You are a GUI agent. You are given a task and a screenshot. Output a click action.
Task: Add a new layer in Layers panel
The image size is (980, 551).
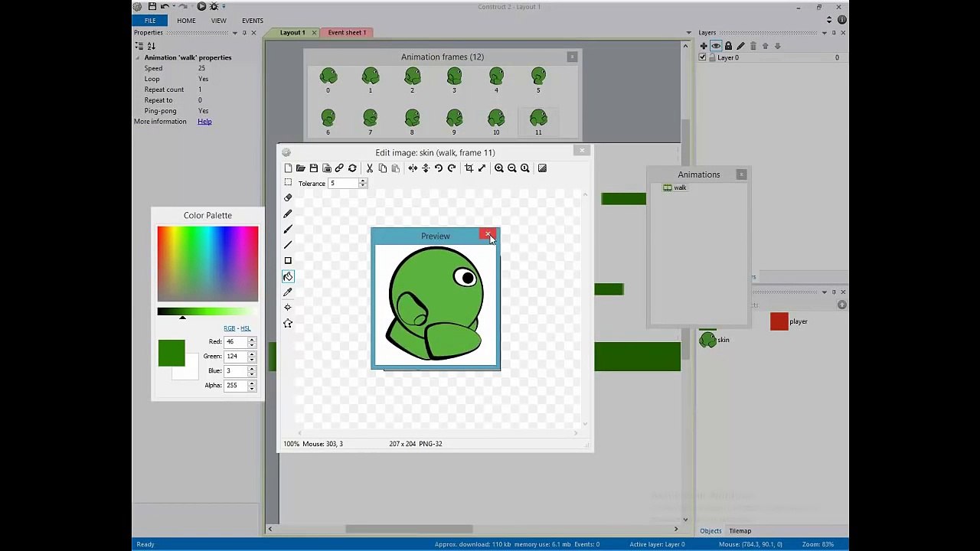[704, 46]
